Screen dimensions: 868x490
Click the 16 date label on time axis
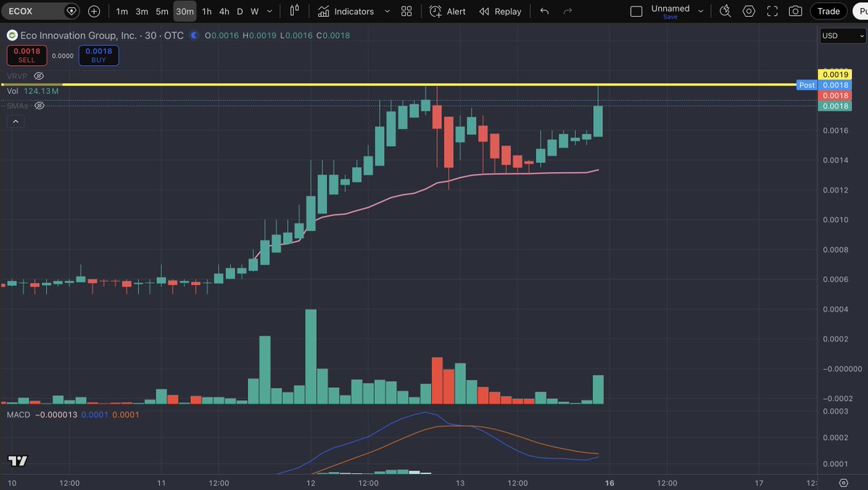(x=610, y=483)
